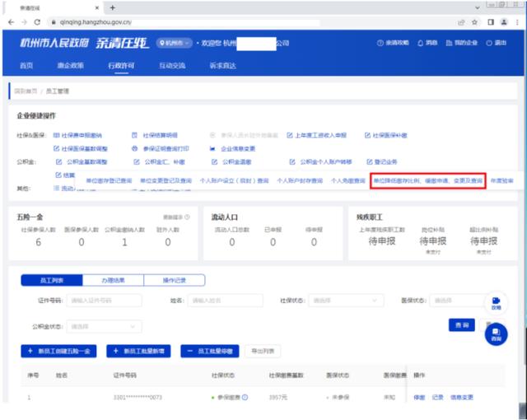Close the current browser tab
Screen dimensions: 527x420
point(97,7)
